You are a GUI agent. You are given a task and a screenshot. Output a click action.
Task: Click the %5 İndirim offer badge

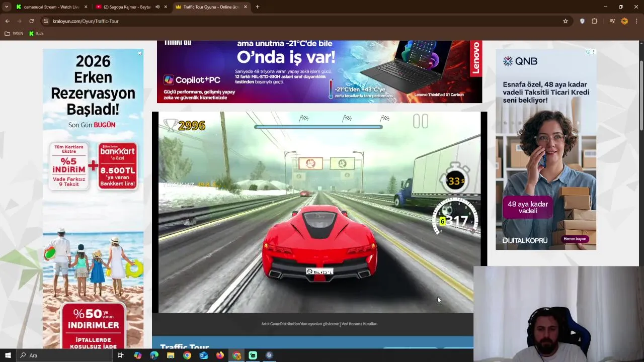coord(69,166)
